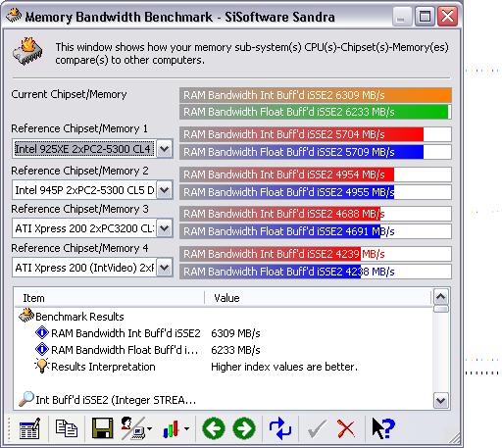Click lightbulb icon next to Results Interpretation

[42, 366]
